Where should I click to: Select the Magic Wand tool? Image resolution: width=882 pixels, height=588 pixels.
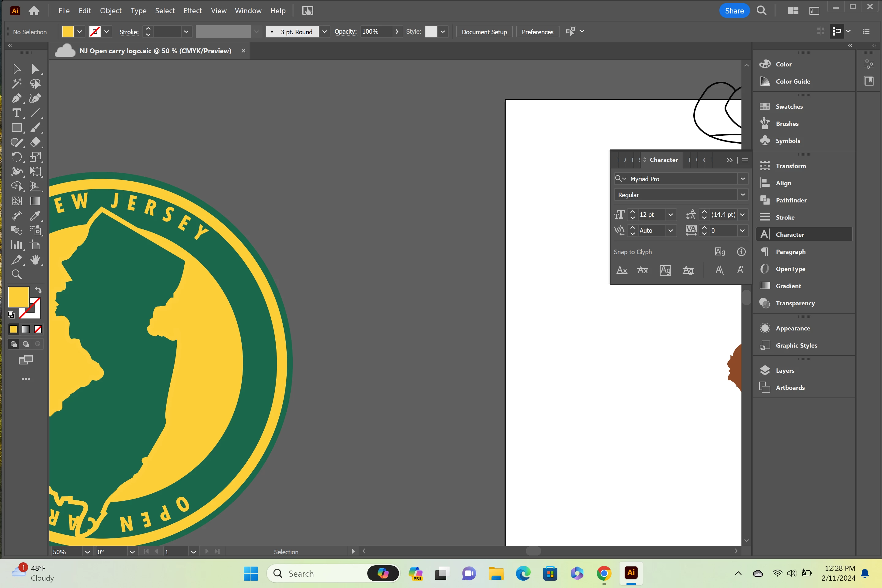16,84
